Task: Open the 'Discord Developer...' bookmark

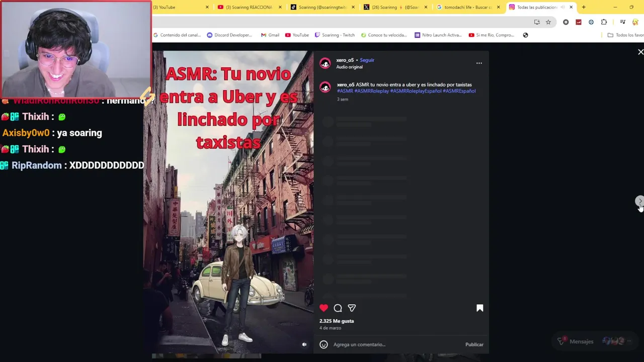Action: click(229, 35)
